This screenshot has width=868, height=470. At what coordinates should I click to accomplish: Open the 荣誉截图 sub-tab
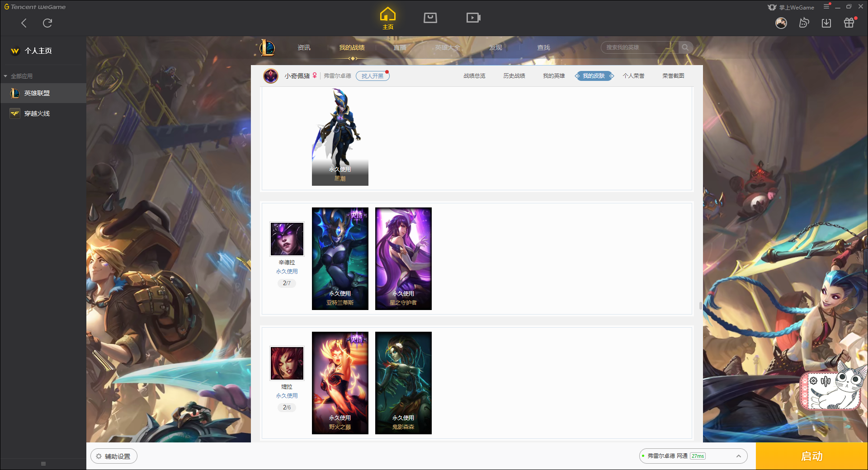(x=673, y=76)
